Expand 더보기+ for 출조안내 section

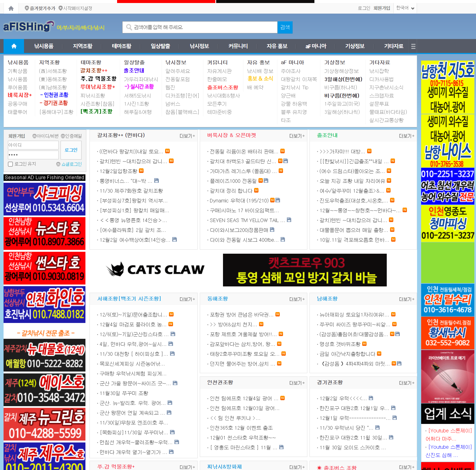point(407,136)
